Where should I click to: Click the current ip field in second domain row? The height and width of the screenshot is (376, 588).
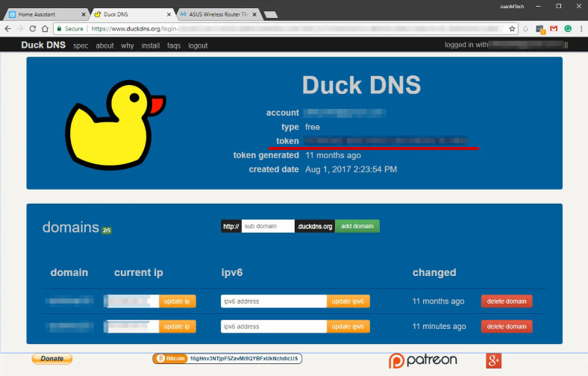coord(131,327)
